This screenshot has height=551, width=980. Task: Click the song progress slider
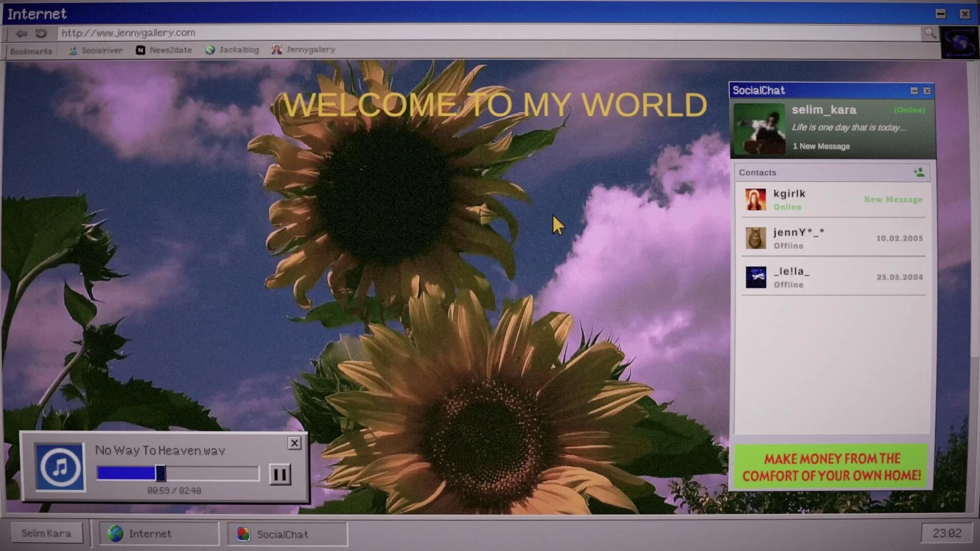click(161, 473)
